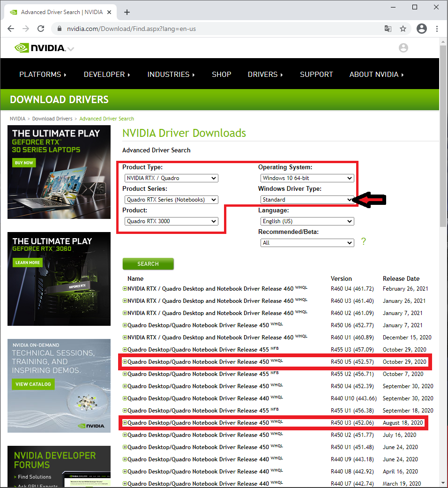Image resolution: width=448 pixels, height=488 pixels.
Task: Open the DRIVERS menu
Action: point(265,75)
